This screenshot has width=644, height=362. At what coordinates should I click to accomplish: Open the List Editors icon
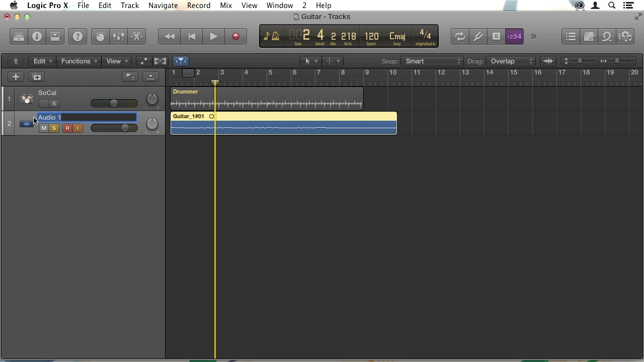(571, 37)
